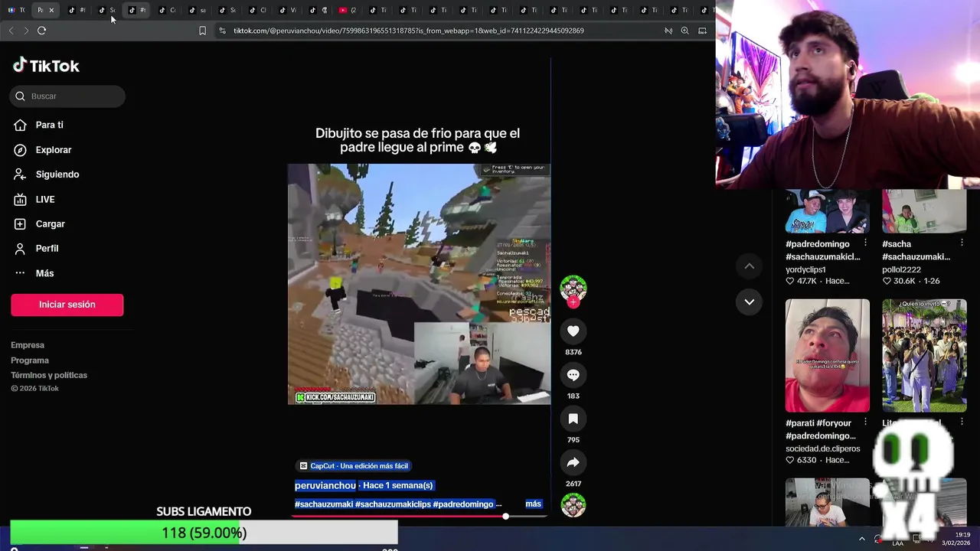Open ¿Quién lo invitó? video thumbnail
Viewport: 980px width, 551px height.
pyautogui.click(x=924, y=356)
